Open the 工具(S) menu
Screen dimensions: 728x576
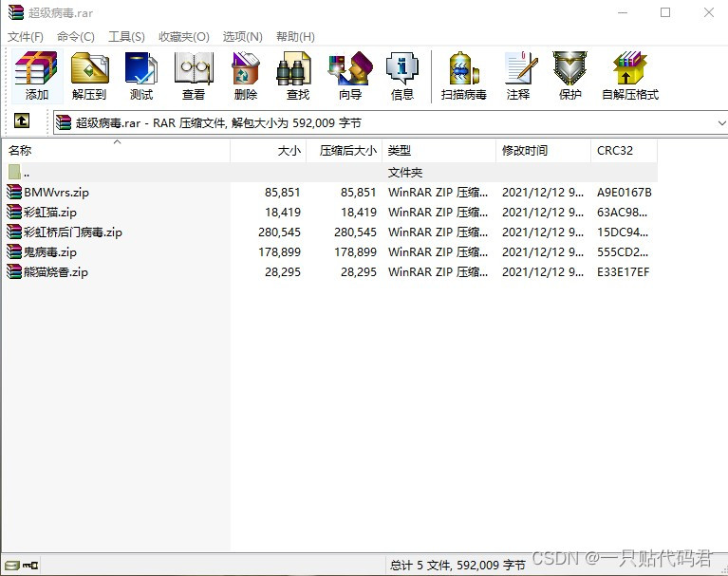click(126, 37)
